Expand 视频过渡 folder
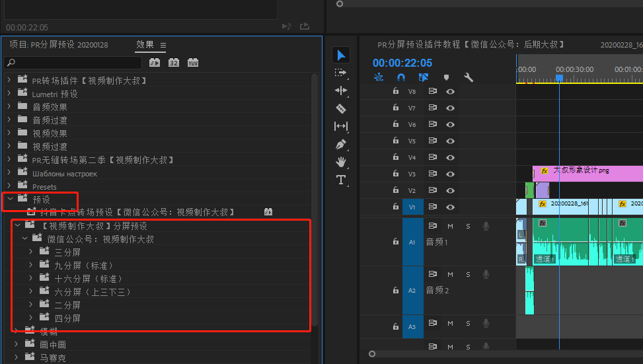 pyautogui.click(x=9, y=146)
